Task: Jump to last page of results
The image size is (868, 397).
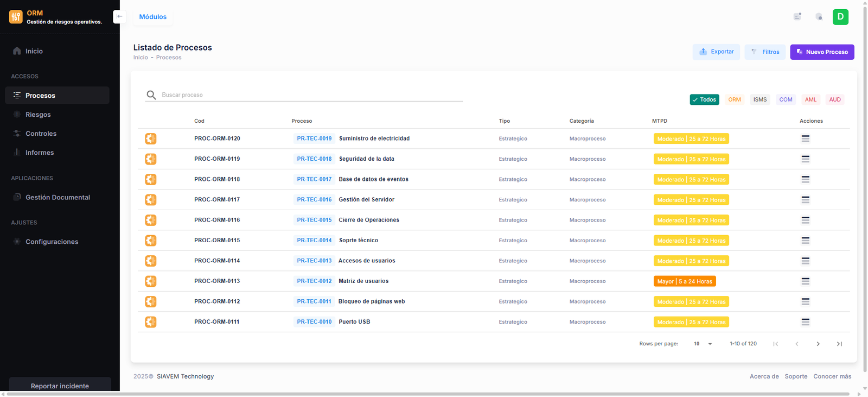Action: click(839, 344)
